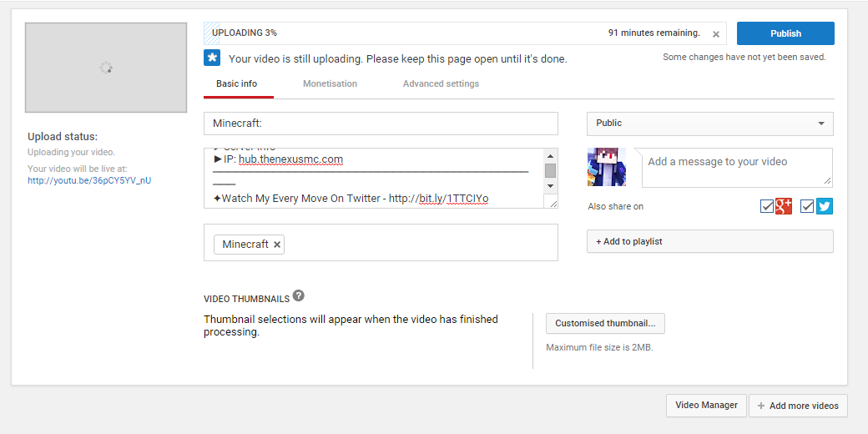The image size is (868, 434).
Task: Click the Twitter share icon
Action: click(x=825, y=206)
